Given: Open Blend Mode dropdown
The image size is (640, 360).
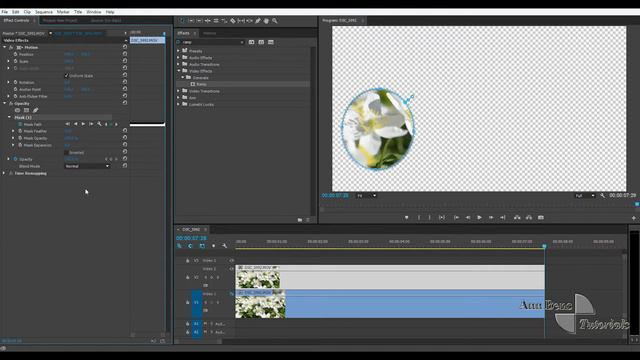Looking at the screenshot, I should point(87,166).
